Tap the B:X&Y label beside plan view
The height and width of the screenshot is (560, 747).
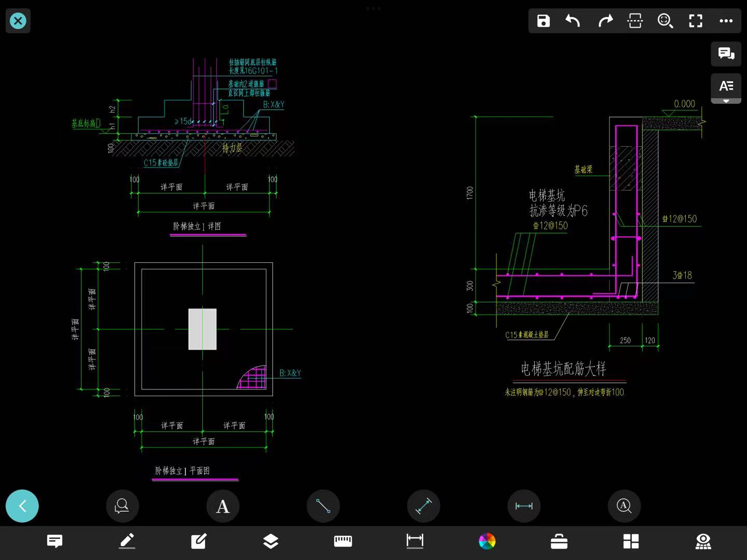290,373
